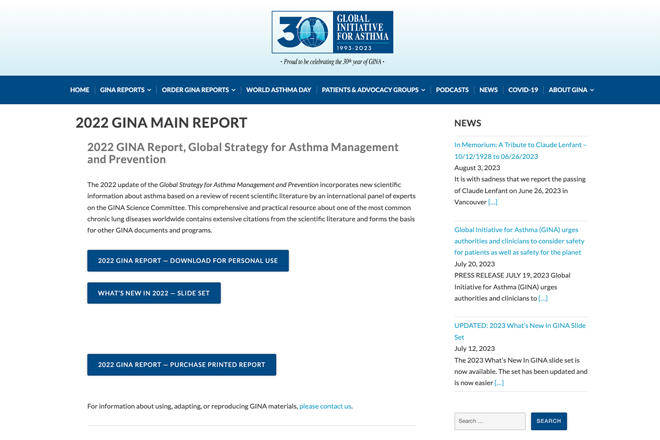The image size is (660, 440).
Task: Click the Search button
Action: [x=549, y=421]
